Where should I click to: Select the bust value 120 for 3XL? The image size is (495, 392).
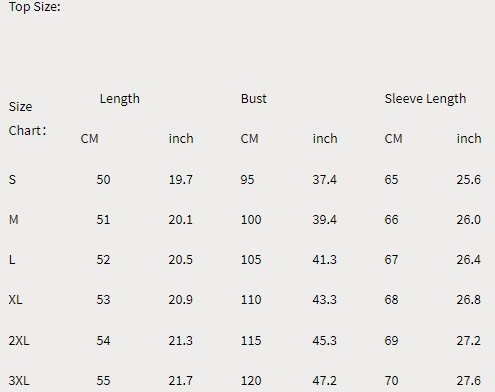(x=251, y=381)
